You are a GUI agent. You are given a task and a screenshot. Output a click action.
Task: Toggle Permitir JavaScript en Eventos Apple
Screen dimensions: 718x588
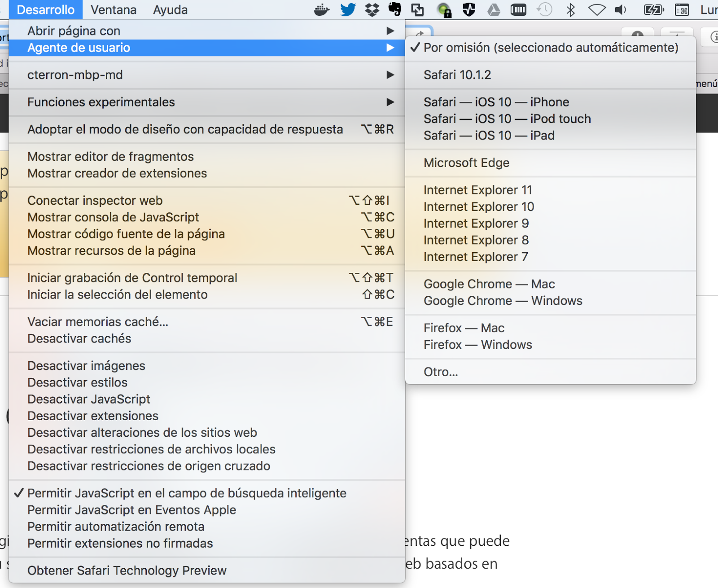tap(207, 510)
